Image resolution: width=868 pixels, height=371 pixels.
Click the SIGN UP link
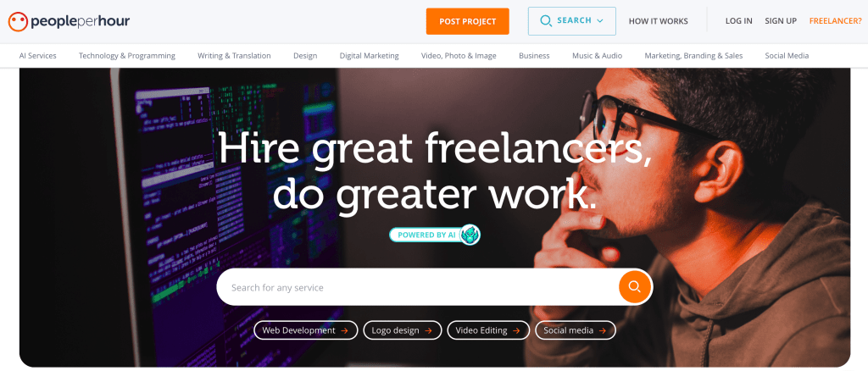pyautogui.click(x=781, y=21)
